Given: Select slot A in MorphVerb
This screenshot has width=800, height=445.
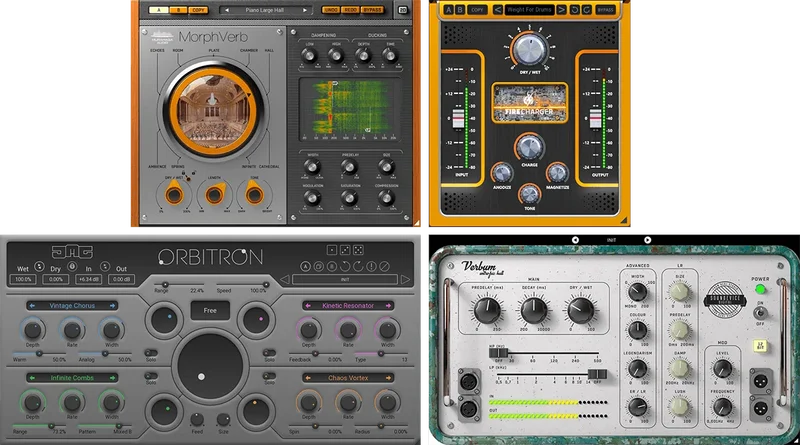Looking at the screenshot, I should pos(158,10).
